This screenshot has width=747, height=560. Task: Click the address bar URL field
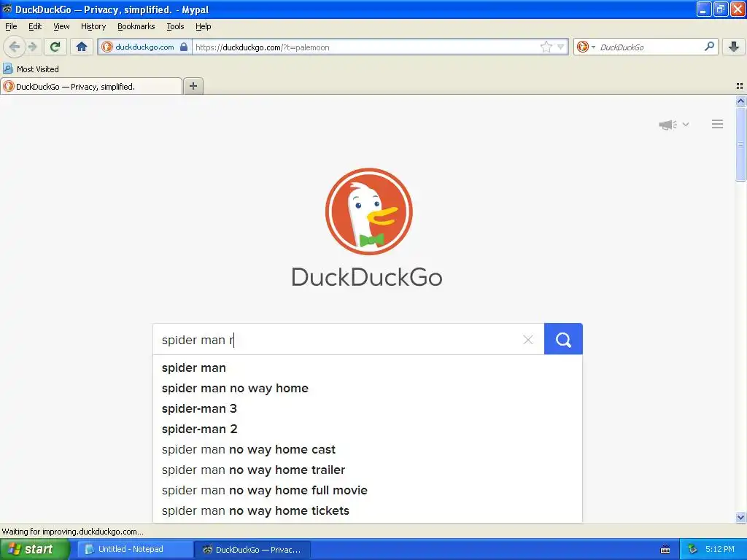[366, 47]
